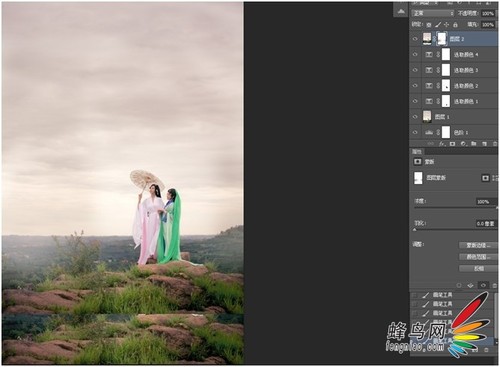Hide layer 图层 2 via eye icon
The image size is (500, 367).
pos(415,39)
